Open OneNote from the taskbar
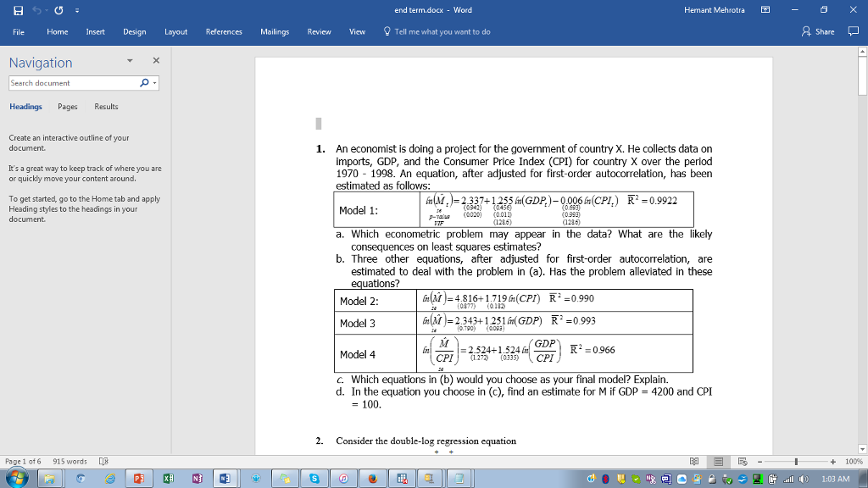 pyautogui.click(x=197, y=479)
